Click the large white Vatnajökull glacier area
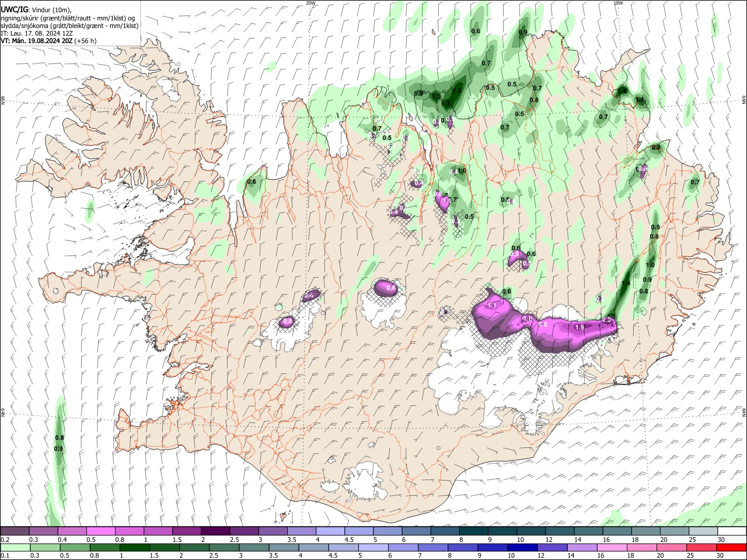Image resolution: width=747 pixels, height=560 pixels. pyautogui.click(x=490, y=373)
